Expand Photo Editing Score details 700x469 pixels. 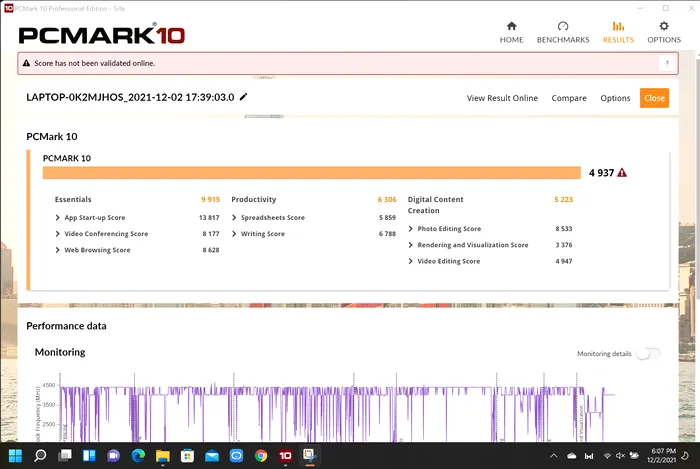(410, 229)
